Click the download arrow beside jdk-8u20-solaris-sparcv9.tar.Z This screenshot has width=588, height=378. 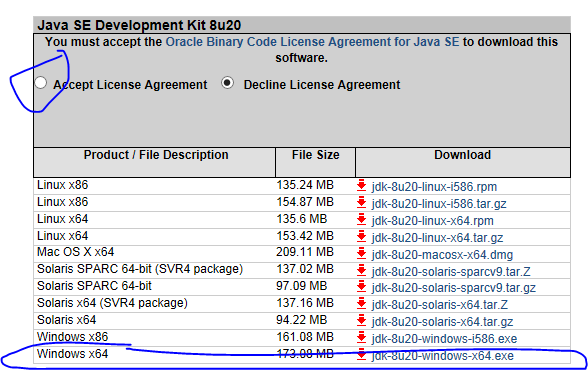362,271
